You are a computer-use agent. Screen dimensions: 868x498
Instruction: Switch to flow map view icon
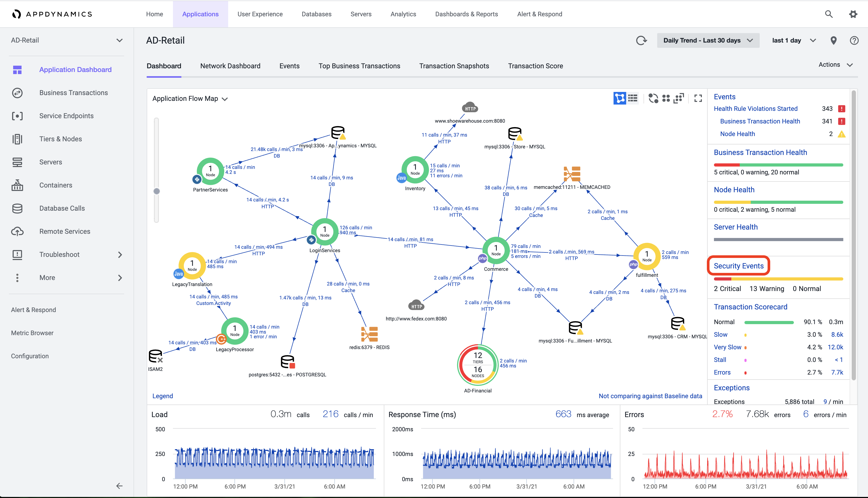tap(620, 98)
